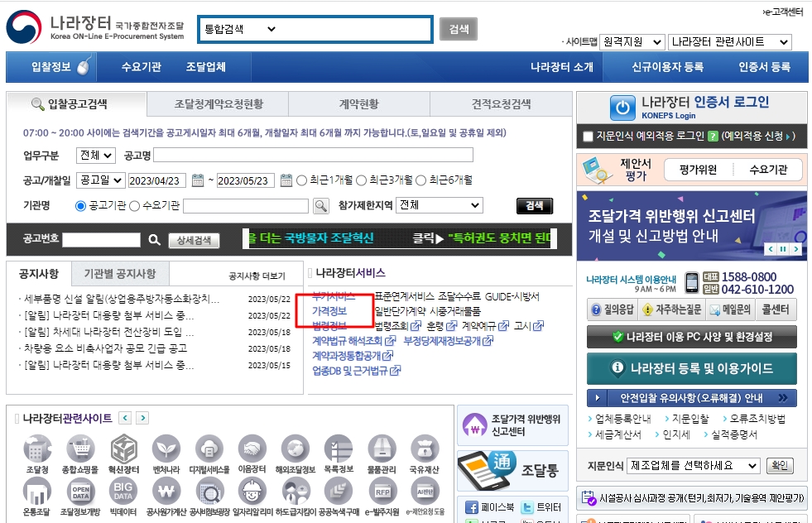Screen dimensions: 812x523
Task: Click the 상세검색 button
Action: (195, 240)
